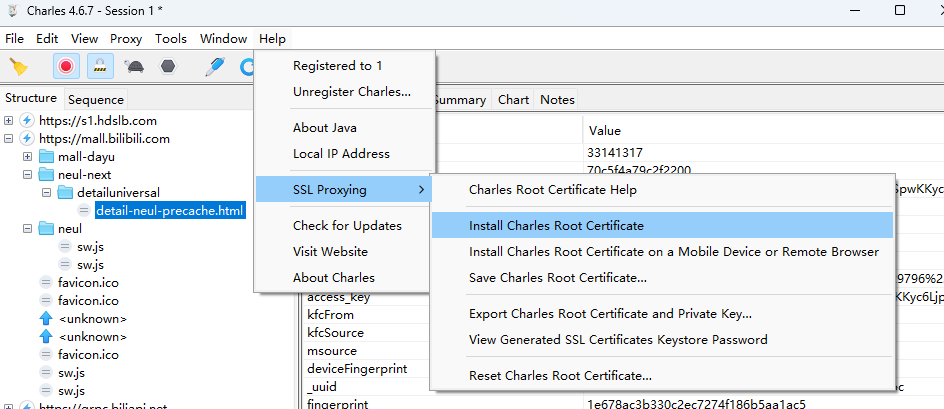Choose Export Charles Root Certificate and Private Key...
The height and width of the screenshot is (409, 944).
662,314
